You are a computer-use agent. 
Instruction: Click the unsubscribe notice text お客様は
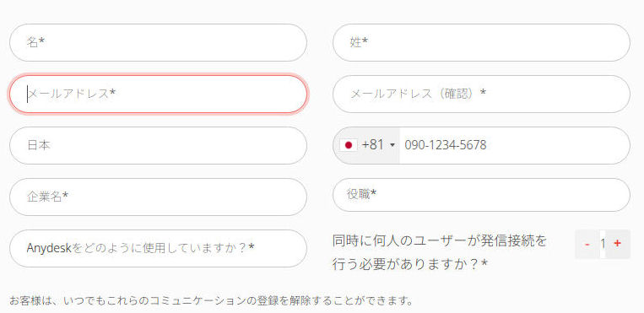click(211, 300)
